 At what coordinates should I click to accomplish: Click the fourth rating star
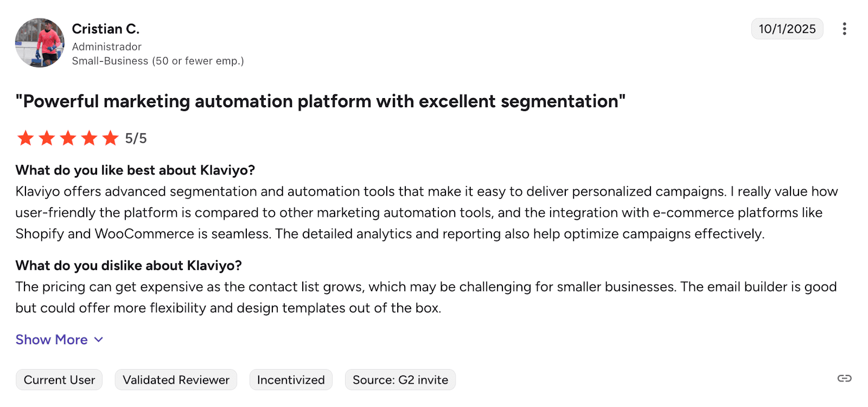[x=89, y=138]
